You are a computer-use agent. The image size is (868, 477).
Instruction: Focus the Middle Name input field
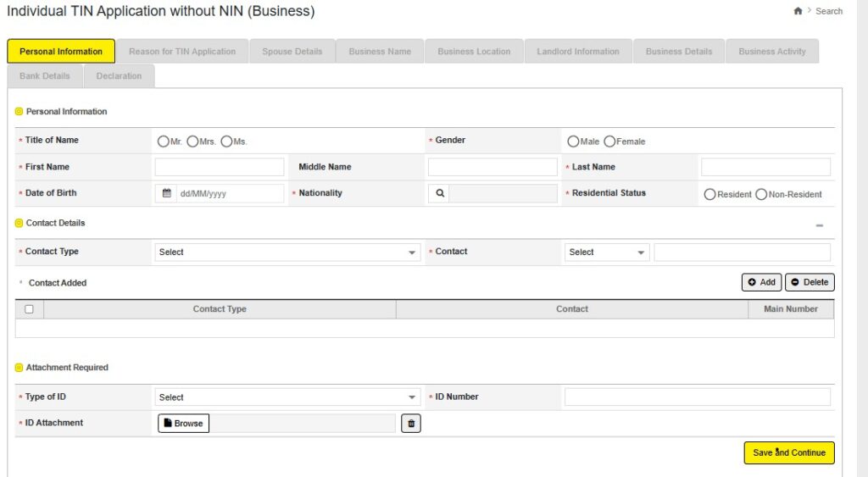(492, 167)
